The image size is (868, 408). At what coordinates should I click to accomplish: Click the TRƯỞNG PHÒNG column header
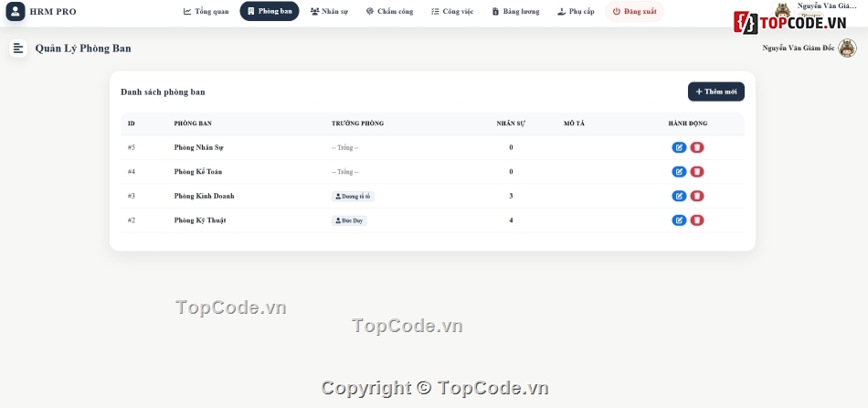tap(357, 123)
